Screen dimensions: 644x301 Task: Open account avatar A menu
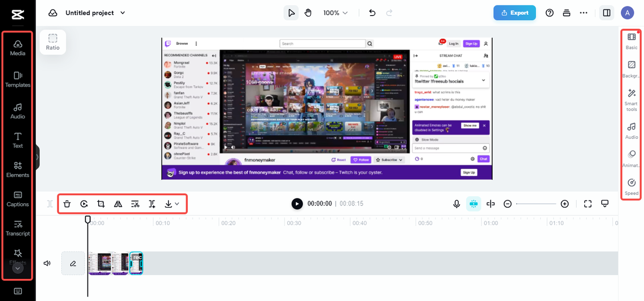click(x=627, y=13)
